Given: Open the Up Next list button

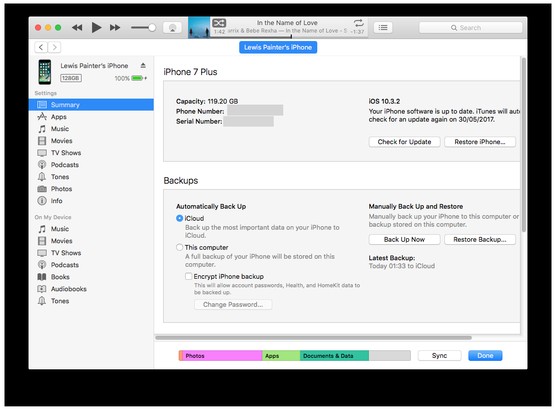Looking at the screenshot, I should pyautogui.click(x=383, y=28).
